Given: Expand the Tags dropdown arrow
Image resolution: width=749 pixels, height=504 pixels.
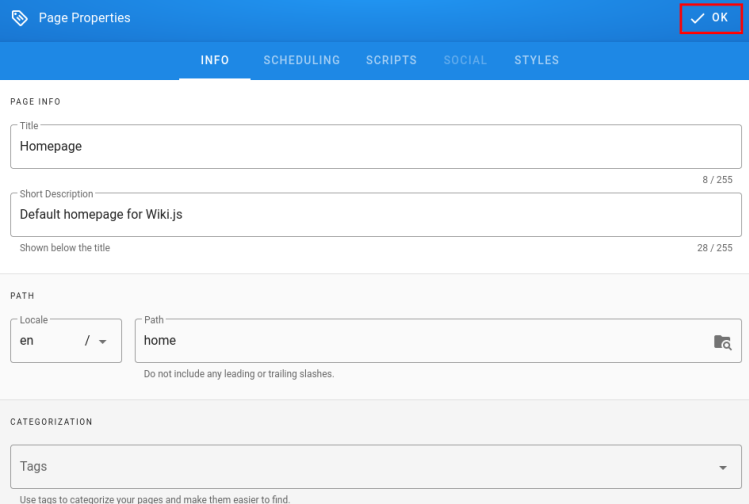Looking at the screenshot, I should click(x=723, y=467).
